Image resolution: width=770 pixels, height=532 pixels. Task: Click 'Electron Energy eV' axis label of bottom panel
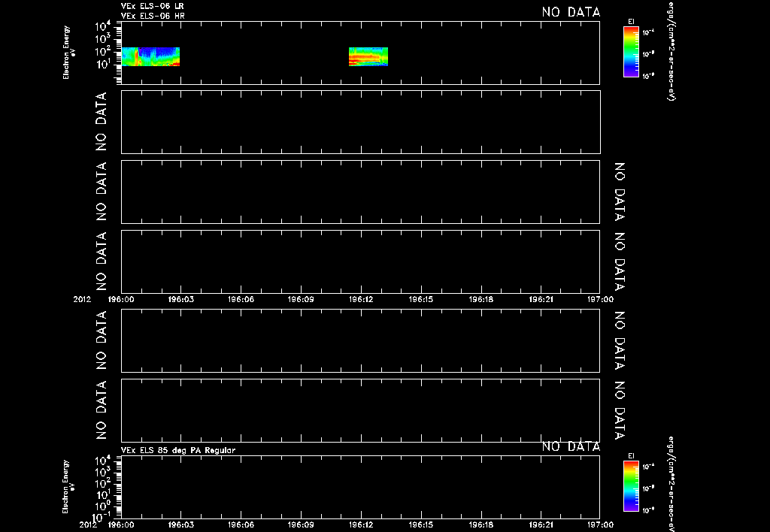68,486
